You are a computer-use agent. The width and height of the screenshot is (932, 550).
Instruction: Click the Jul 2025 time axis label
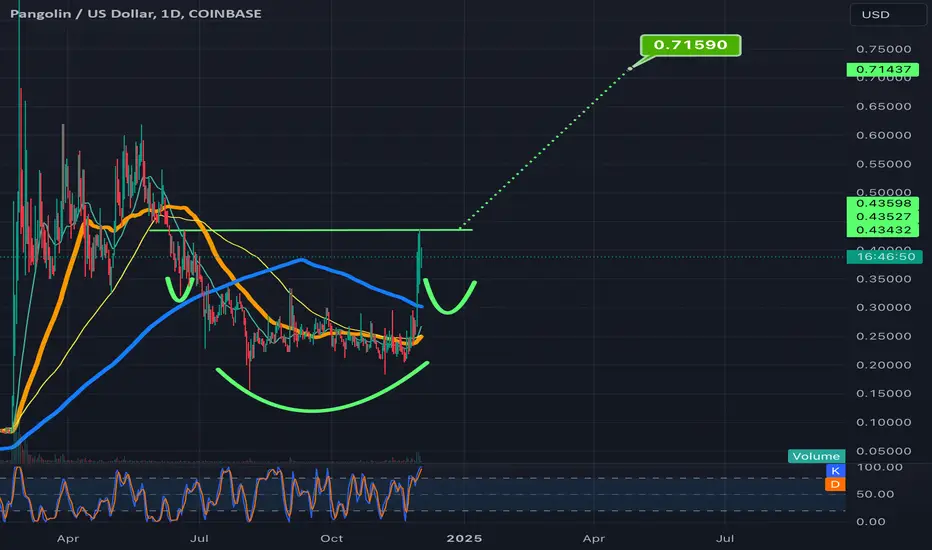(x=725, y=539)
